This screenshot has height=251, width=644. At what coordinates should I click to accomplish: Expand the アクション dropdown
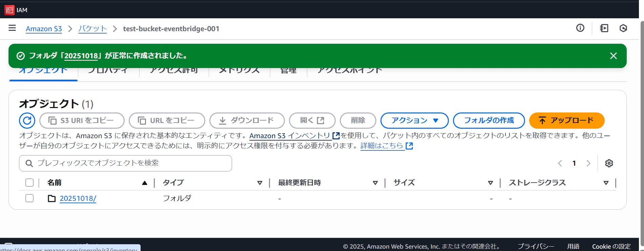click(x=415, y=121)
